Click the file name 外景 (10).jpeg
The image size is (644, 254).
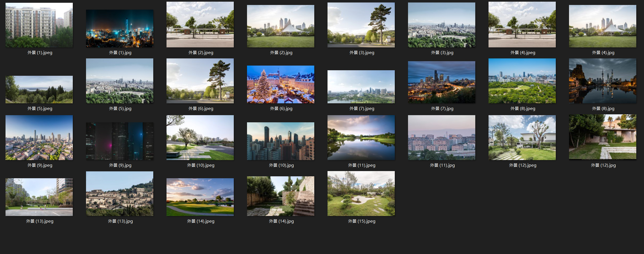pos(201,165)
